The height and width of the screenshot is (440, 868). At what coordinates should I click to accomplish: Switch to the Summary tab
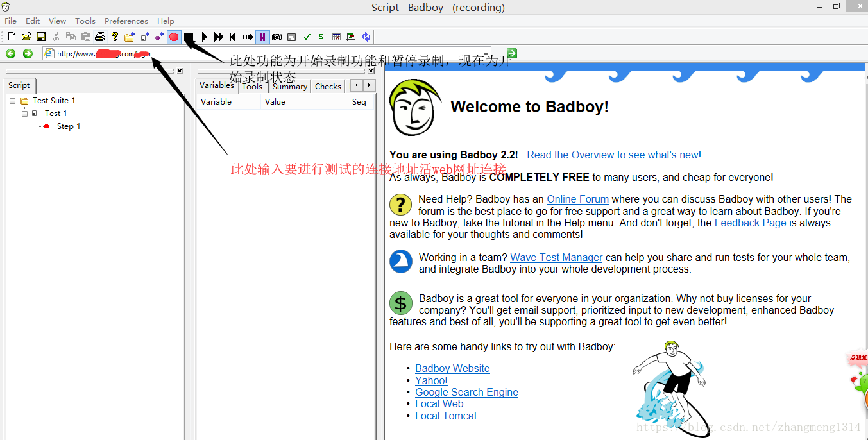coord(290,87)
